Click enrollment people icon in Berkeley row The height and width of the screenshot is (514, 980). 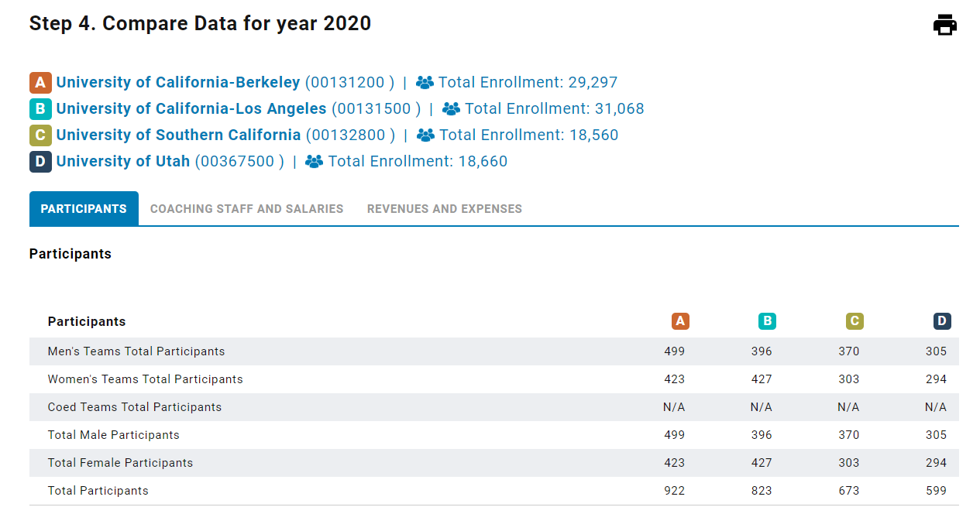click(x=425, y=83)
